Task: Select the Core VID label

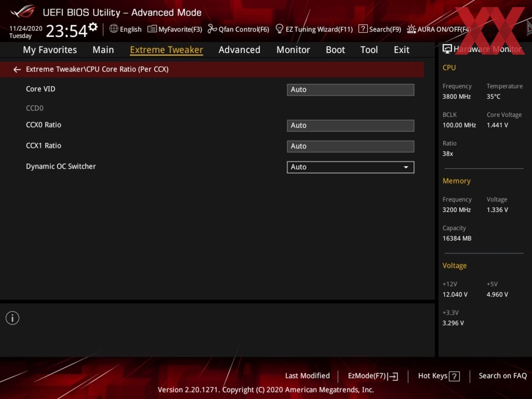Action: click(41, 89)
